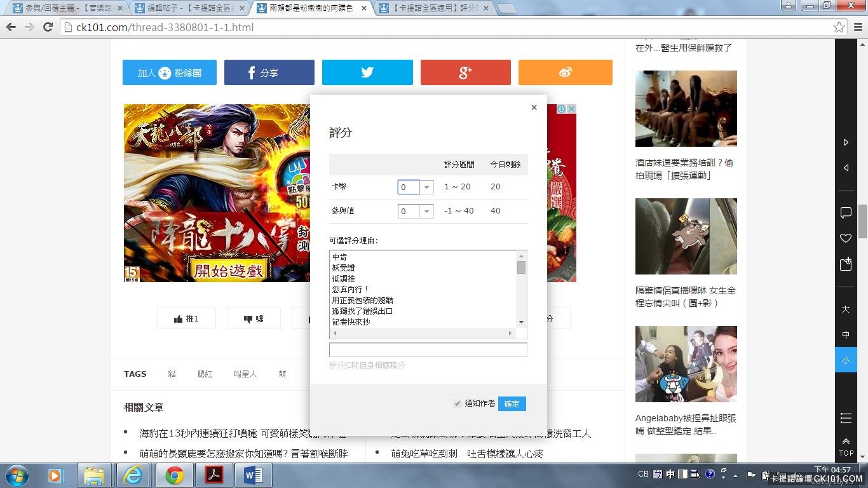This screenshot has width=868, height=488.
Task: Switch to tab 參與/回覆主題
Action: coord(67,8)
